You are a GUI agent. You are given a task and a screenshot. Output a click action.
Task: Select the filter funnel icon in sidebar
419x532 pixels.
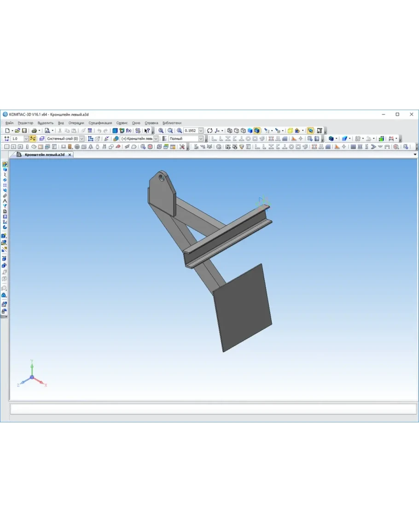tap(5, 206)
